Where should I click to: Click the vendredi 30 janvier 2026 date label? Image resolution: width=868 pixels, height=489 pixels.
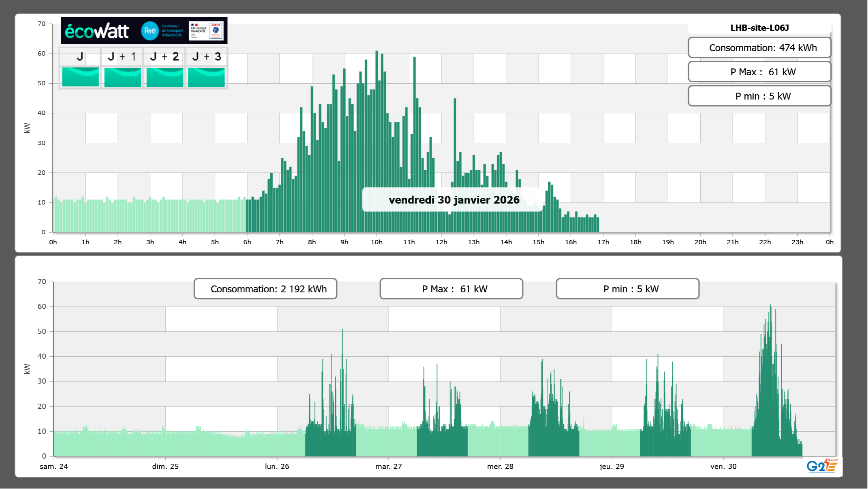pos(454,200)
